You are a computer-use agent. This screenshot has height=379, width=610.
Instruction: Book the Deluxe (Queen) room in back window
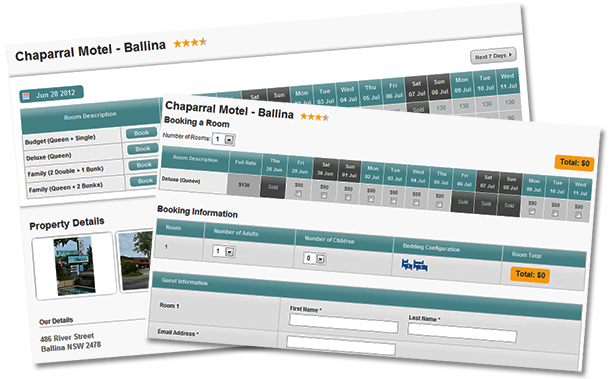[142, 149]
